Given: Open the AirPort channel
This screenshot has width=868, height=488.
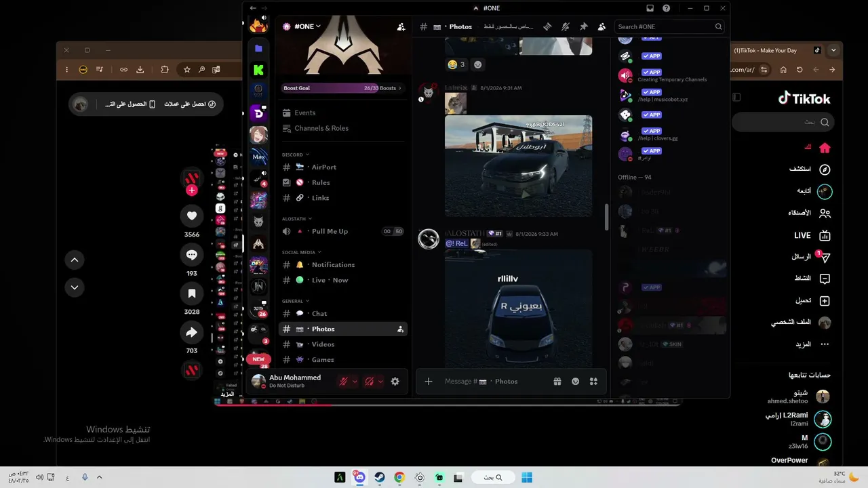Looking at the screenshot, I should click(x=343, y=167).
